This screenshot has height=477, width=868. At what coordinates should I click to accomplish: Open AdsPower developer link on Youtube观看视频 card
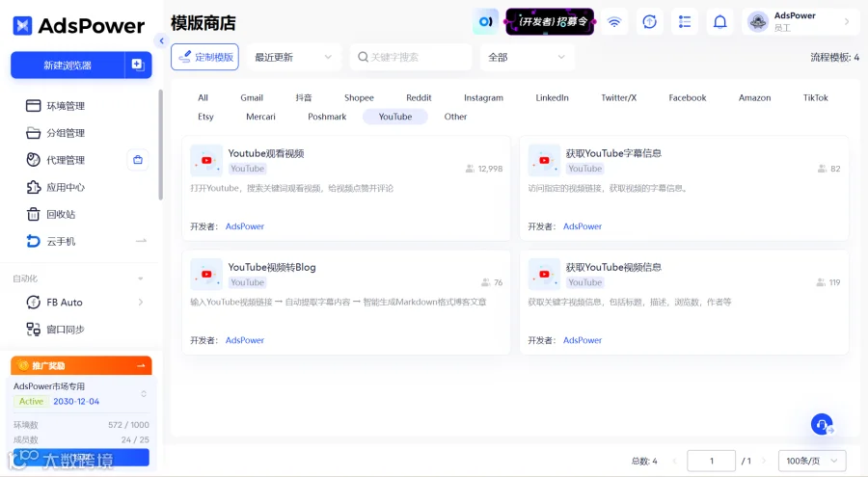coord(245,226)
